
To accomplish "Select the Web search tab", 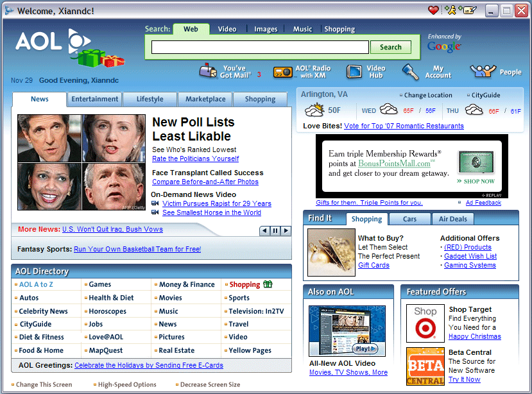I will (191, 29).
